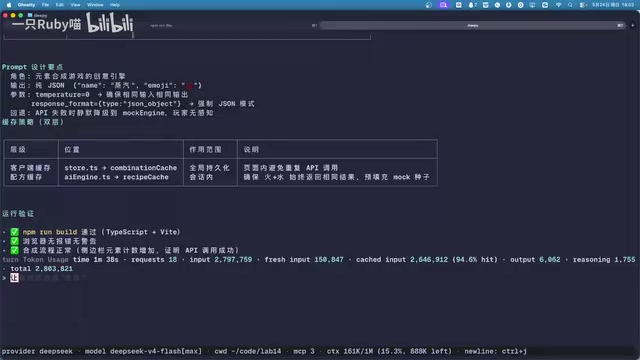Click the 'total 2,803,821' value
Image resolution: width=640 pixels, height=360 pixels.
[x=42, y=269]
